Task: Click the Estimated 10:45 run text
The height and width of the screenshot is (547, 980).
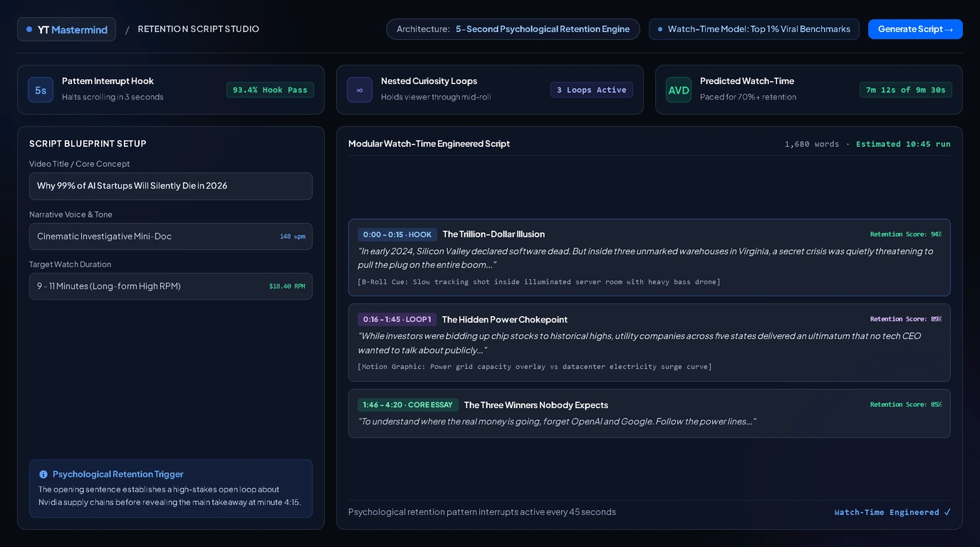Action: point(903,144)
